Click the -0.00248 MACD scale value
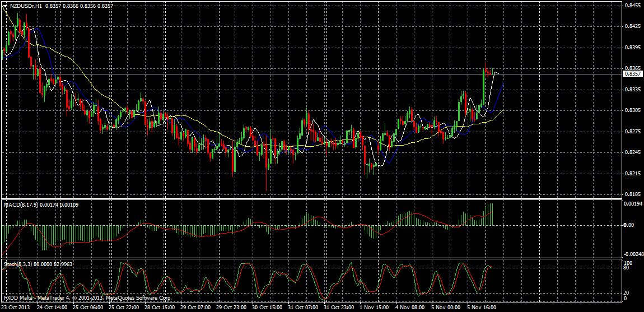This screenshot has height=312, width=644. [633, 254]
